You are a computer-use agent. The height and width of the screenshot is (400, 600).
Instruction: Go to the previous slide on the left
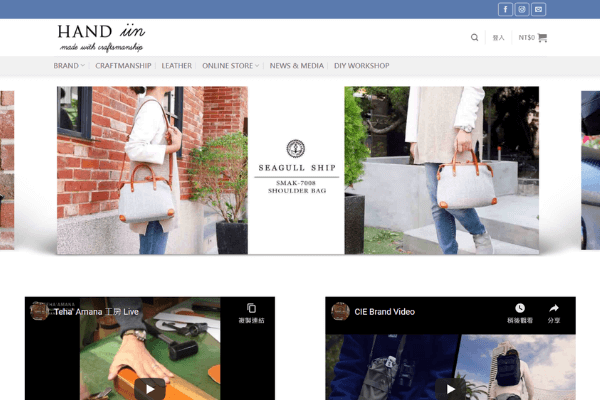7,170
